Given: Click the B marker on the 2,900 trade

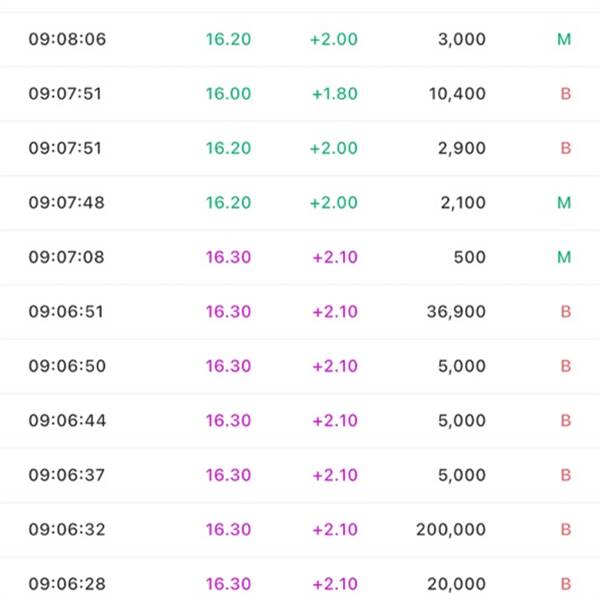Looking at the screenshot, I should coord(566,148).
